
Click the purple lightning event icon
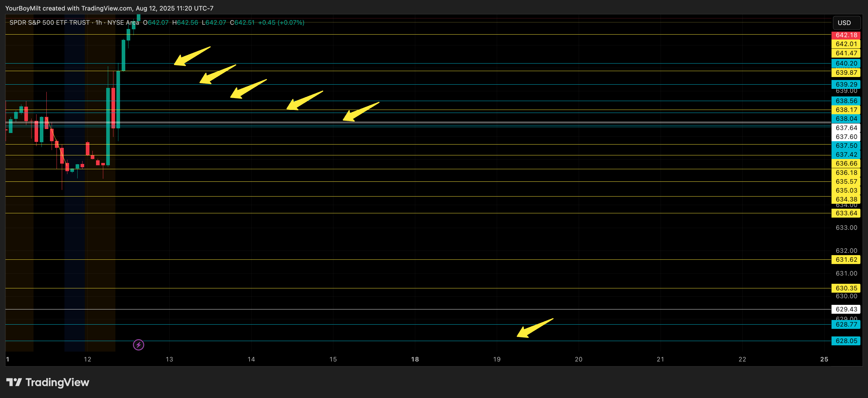click(x=138, y=345)
